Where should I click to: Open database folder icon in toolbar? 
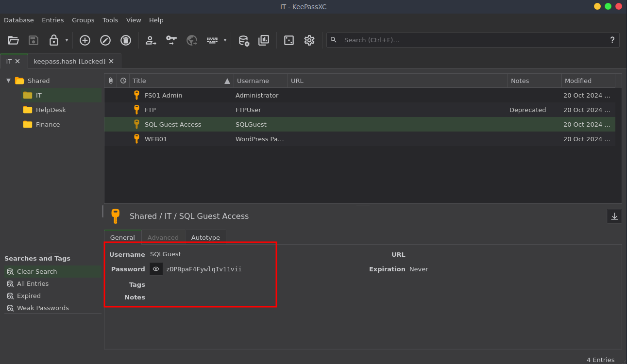coord(13,40)
